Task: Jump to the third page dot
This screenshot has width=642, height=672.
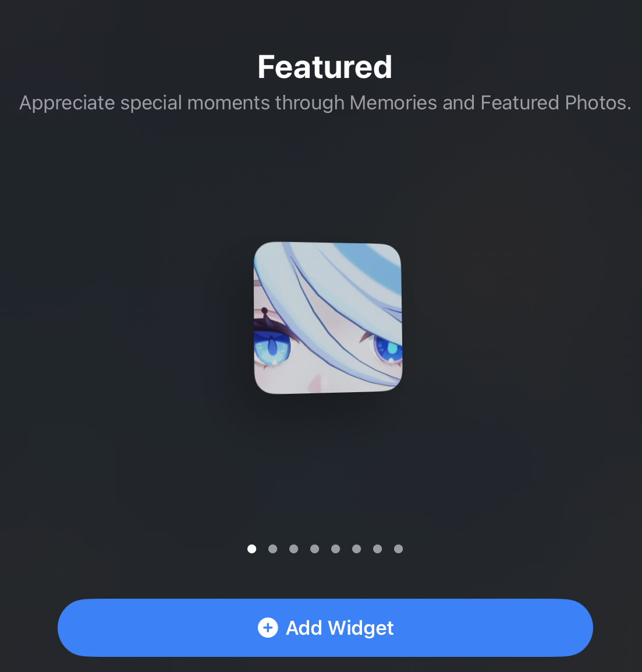Action: coord(294,549)
